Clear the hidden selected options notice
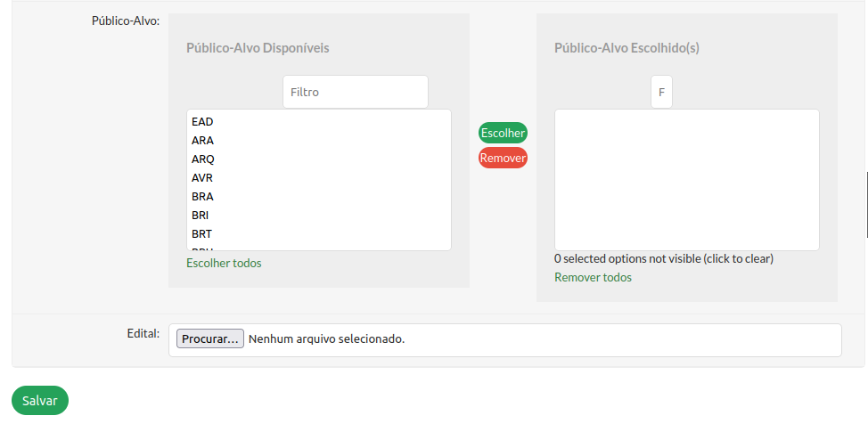The height and width of the screenshot is (432, 868). coord(664,258)
